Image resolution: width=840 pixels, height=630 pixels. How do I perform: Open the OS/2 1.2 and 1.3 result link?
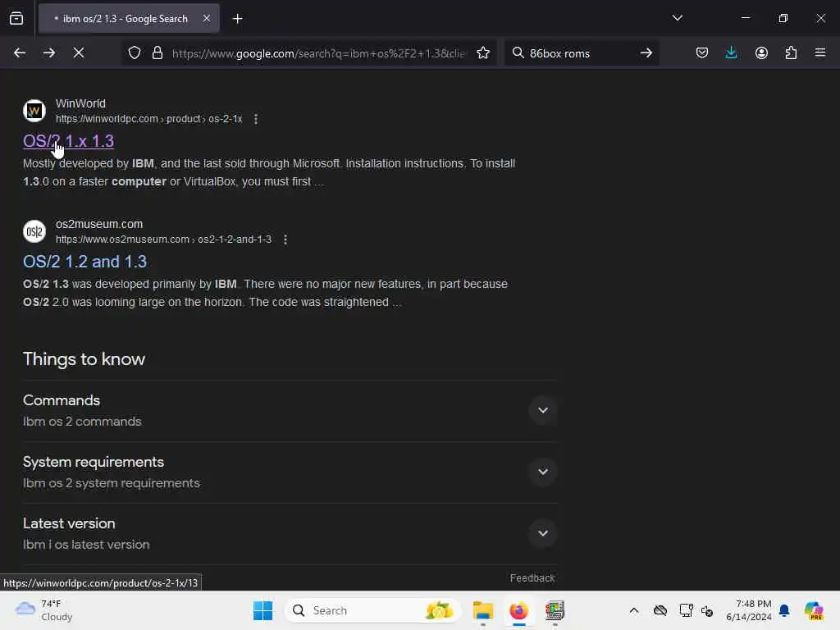pyautogui.click(x=84, y=262)
